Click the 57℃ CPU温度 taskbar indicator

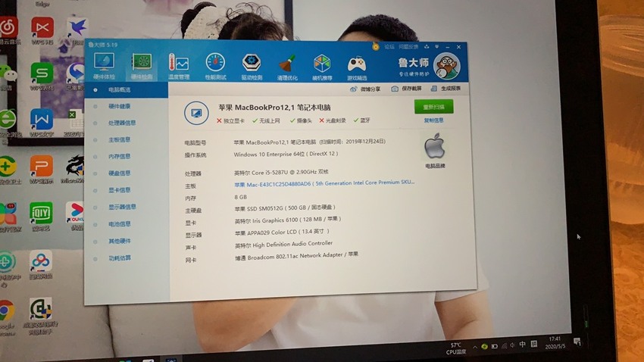(456, 348)
